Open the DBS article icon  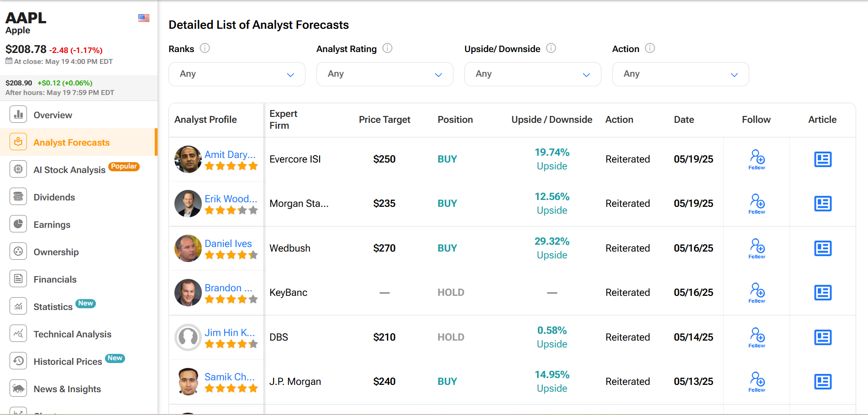coord(823,337)
